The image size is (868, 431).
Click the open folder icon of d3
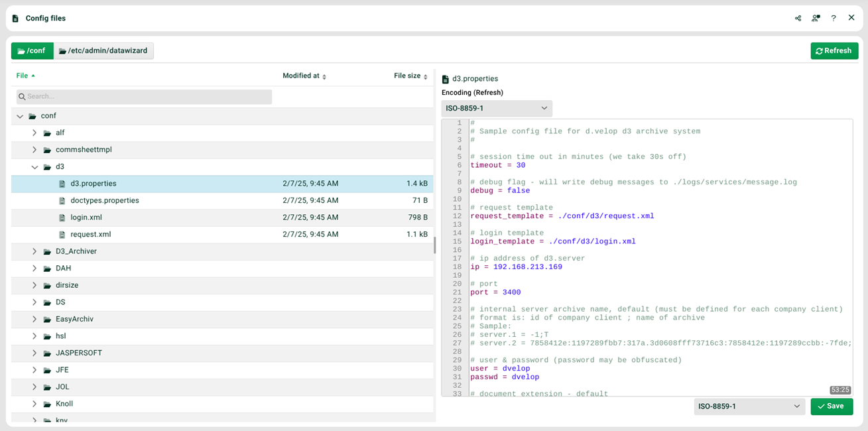[47, 167]
